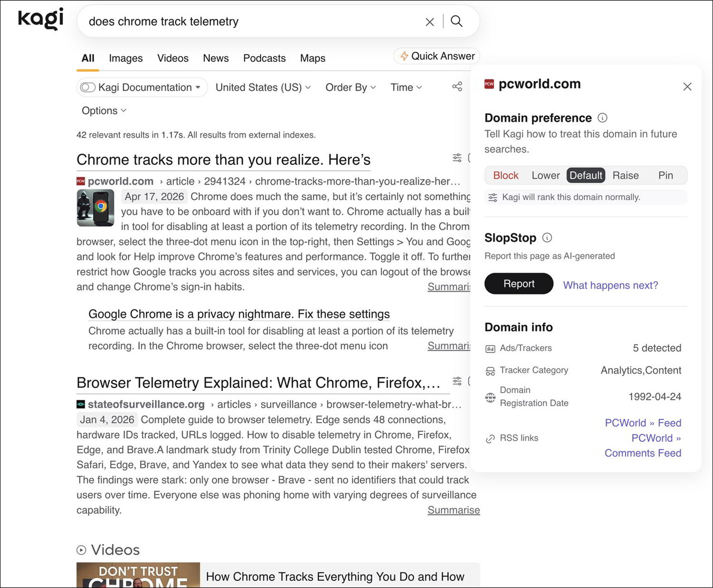Image resolution: width=713 pixels, height=588 pixels.
Task: Click Summarise under stateofsurveillance result
Action: click(x=453, y=510)
